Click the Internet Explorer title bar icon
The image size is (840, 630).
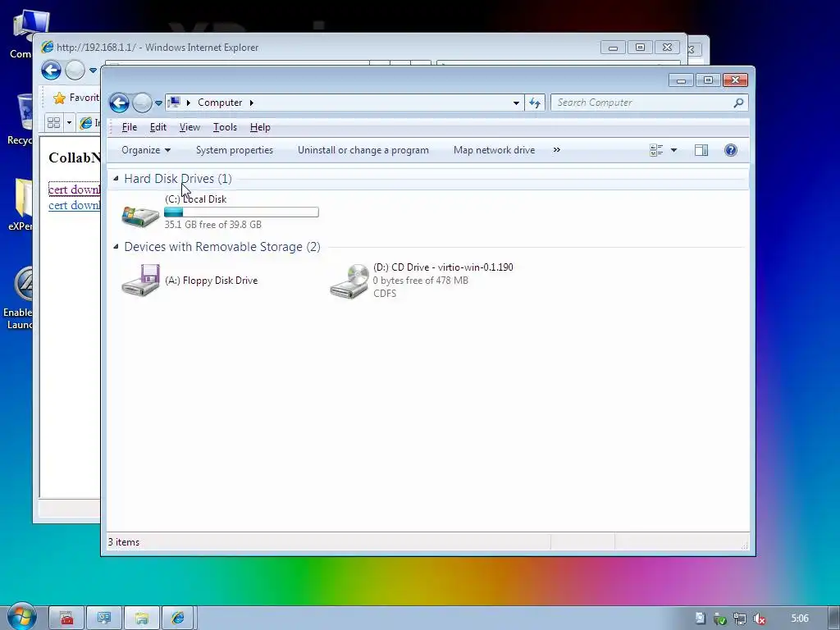tap(48, 47)
